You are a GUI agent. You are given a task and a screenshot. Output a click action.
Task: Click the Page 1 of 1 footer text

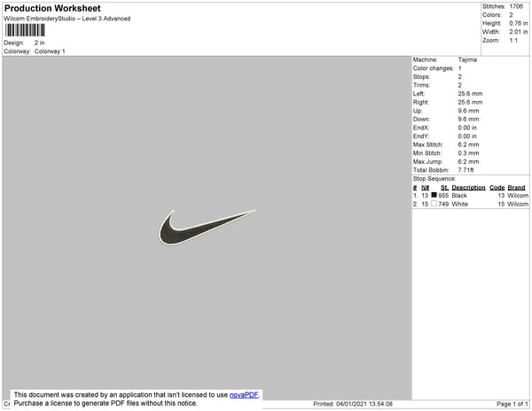[x=512, y=404]
